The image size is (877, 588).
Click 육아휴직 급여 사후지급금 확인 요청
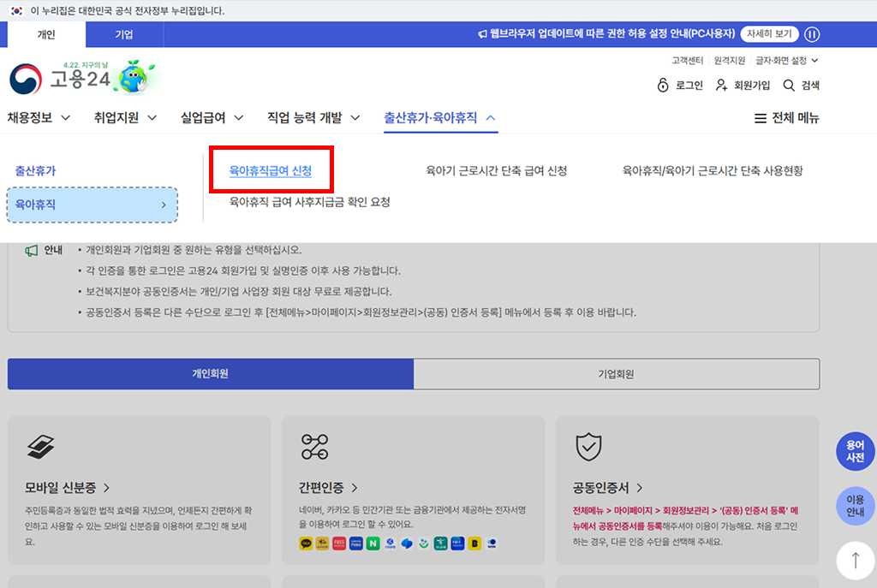pos(310,202)
